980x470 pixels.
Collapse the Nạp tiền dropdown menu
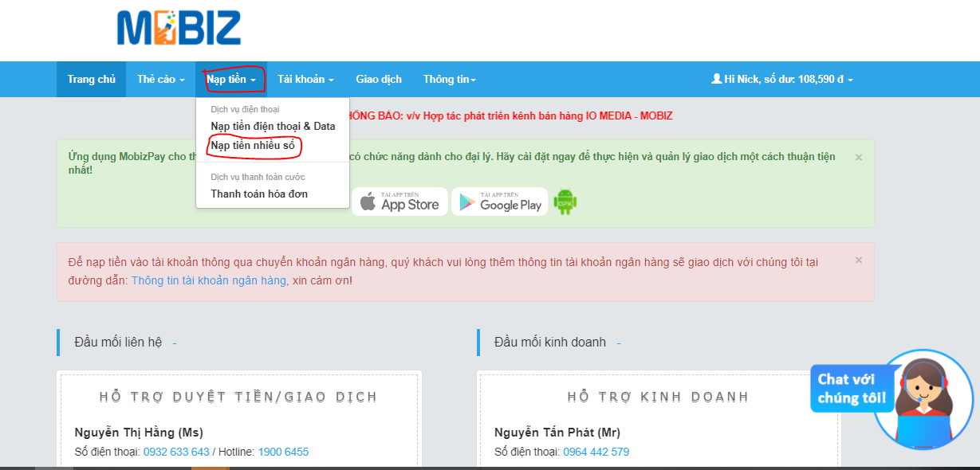[x=230, y=80]
